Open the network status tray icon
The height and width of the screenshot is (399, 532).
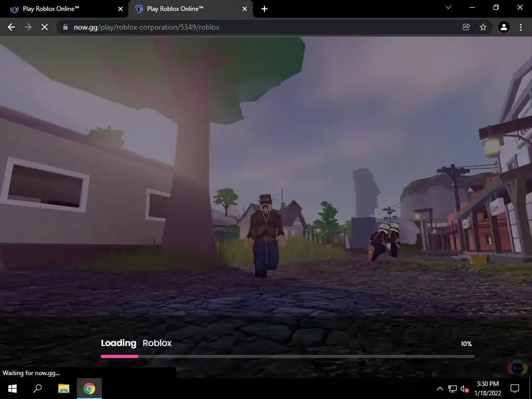[453, 389]
